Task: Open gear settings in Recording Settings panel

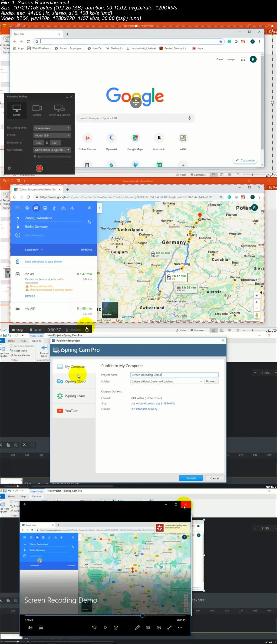Action: (x=9, y=168)
